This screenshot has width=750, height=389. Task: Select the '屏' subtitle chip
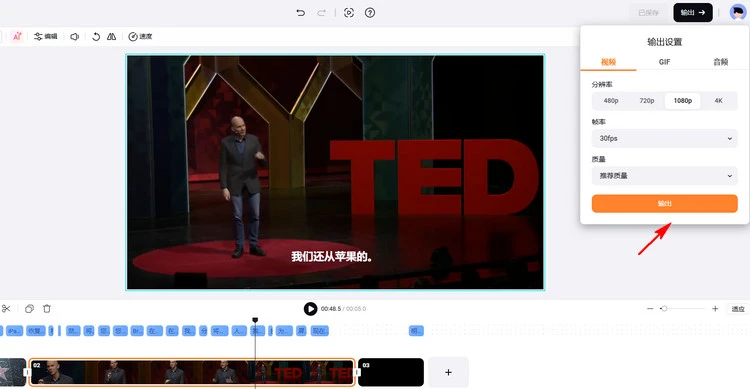point(301,331)
